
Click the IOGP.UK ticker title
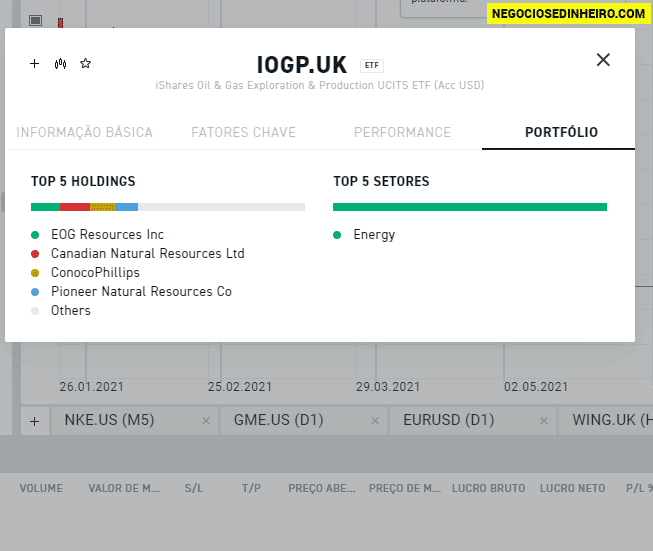click(x=302, y=65)
